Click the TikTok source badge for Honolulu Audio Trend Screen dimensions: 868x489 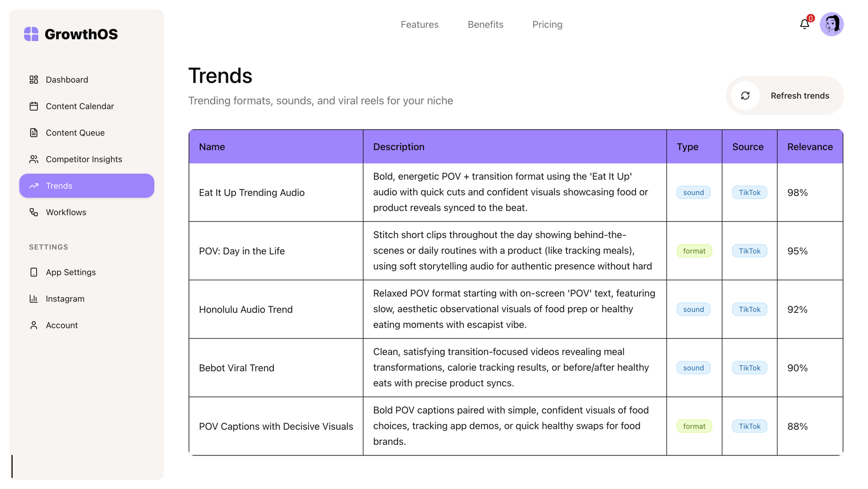point(749,309)
